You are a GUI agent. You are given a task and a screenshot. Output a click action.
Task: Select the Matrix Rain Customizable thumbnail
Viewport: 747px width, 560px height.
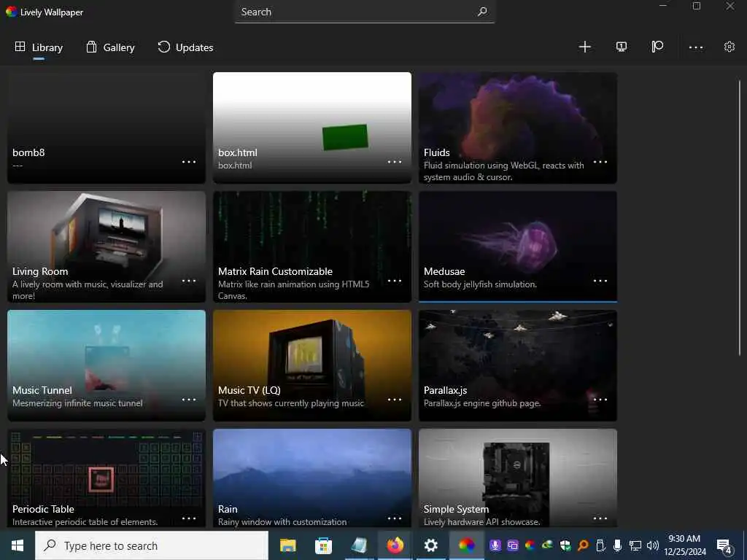pyautogui.click(x=312, y=246)
